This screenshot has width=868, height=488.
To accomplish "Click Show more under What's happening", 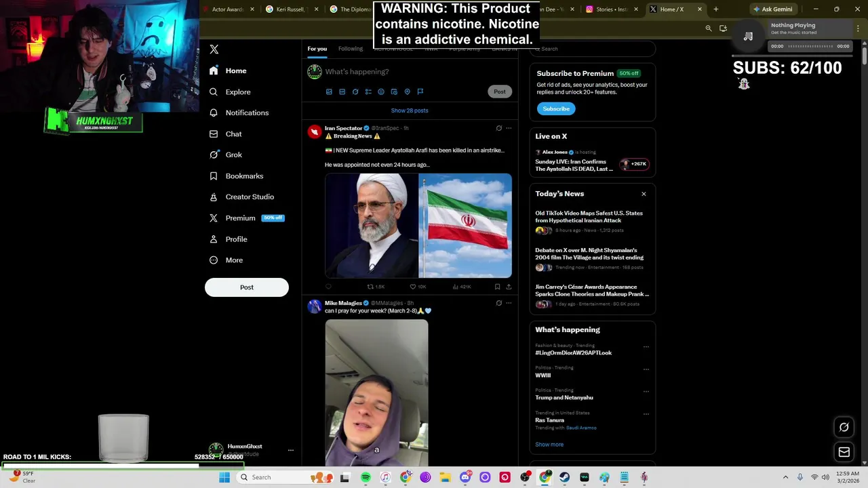I will point(549,445).
